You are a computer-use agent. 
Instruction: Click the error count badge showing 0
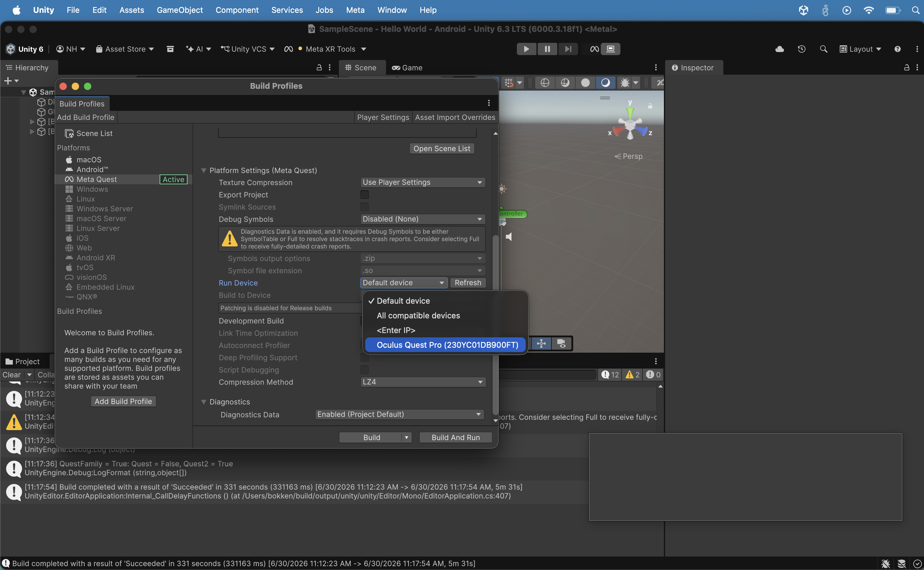click(653, 374)
